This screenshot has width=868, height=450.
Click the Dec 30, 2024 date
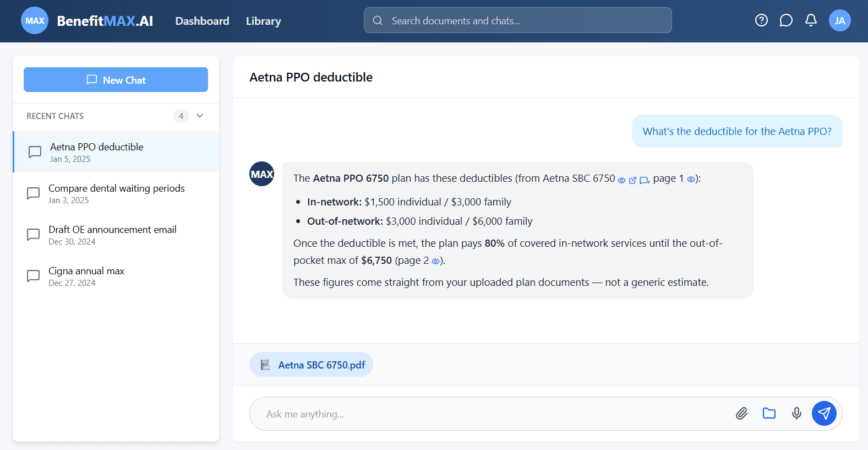click(x=72, y=242)
